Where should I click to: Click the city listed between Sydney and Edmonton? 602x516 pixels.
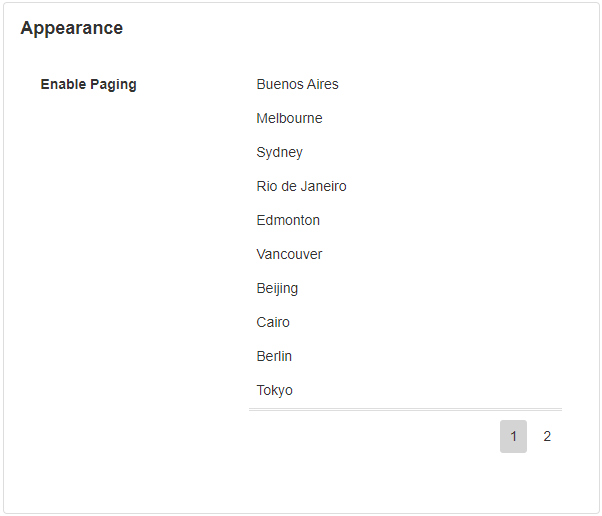coord(301,187)
